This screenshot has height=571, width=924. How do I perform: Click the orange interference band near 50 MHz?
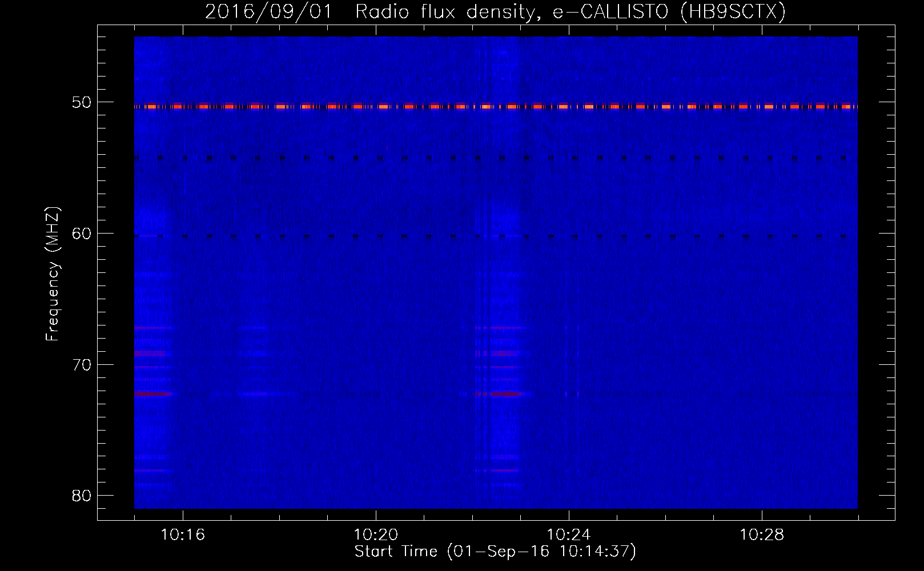tap(496, 106)
